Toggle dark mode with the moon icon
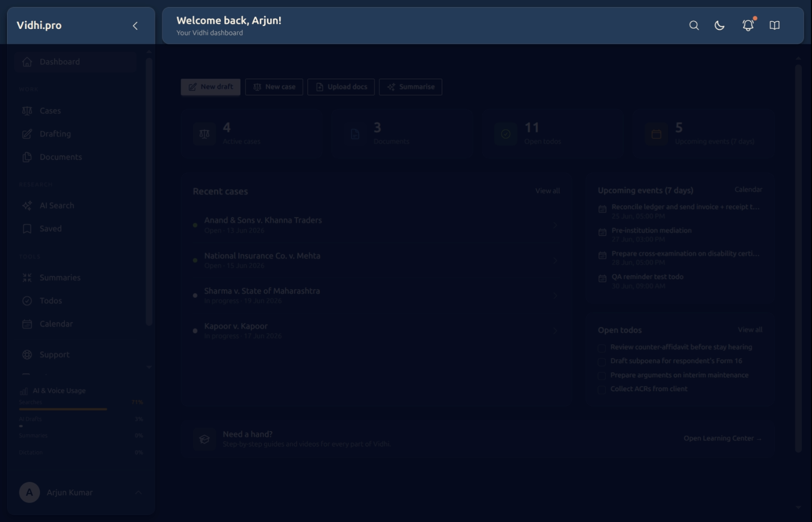Viewport: 812px width, 522px height. [x=720, y=25]
